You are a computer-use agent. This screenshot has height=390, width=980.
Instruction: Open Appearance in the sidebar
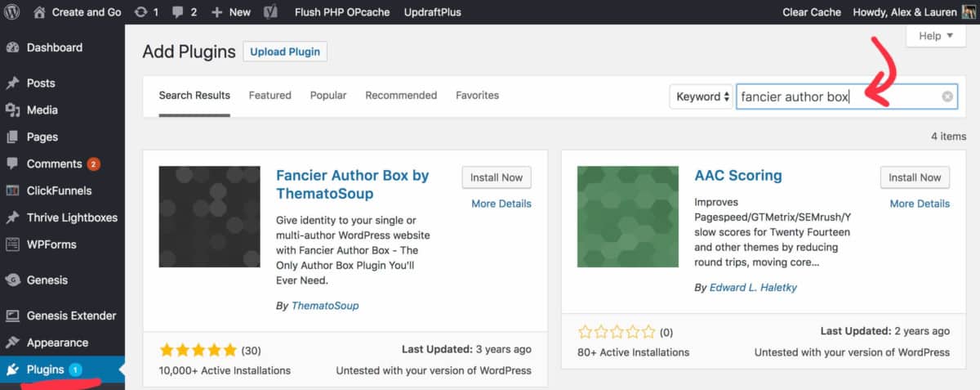[x=57, y=343]
